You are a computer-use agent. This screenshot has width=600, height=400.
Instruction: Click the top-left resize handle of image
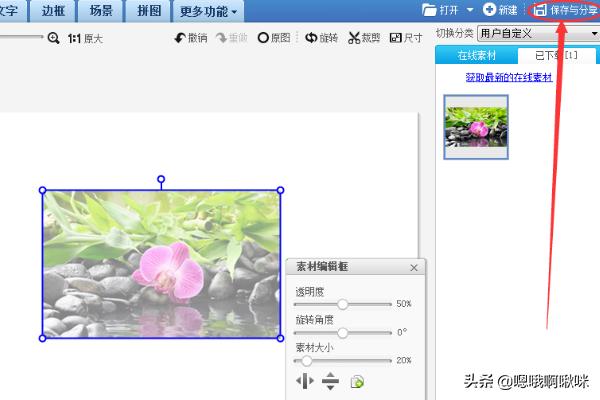click(42, 190)
